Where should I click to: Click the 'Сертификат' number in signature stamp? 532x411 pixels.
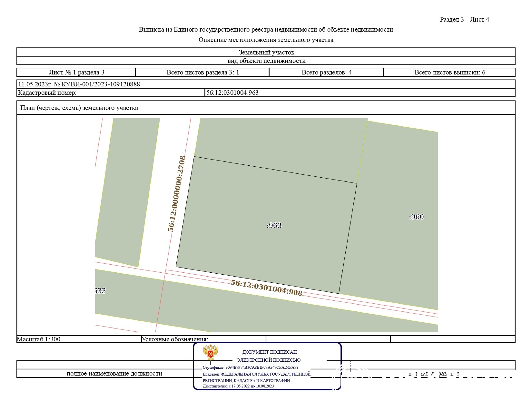[251, 367]
